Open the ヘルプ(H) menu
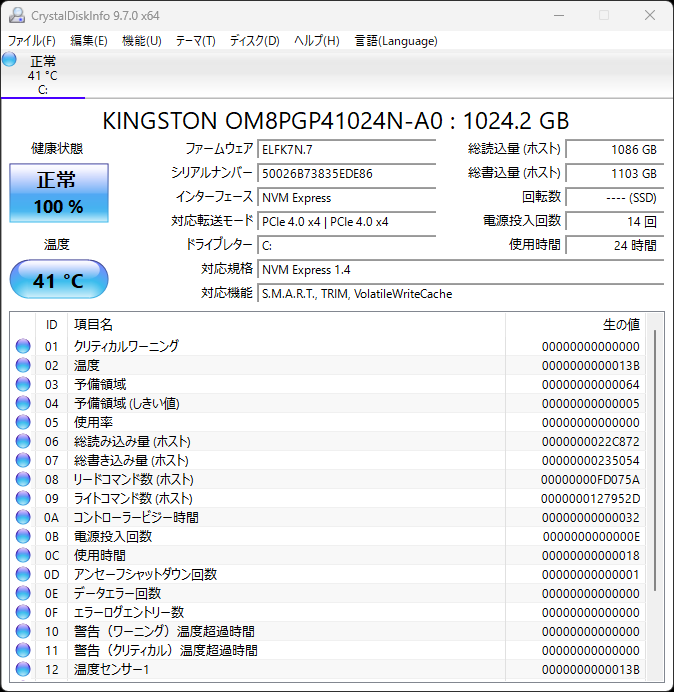674x692 pixels. point(317,41)
